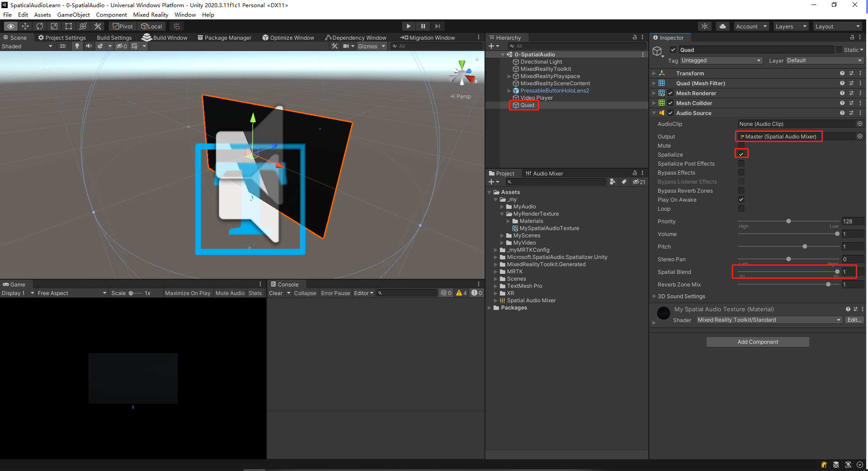
Task: Click the Pause button
Action: click(x=423, y=26)
